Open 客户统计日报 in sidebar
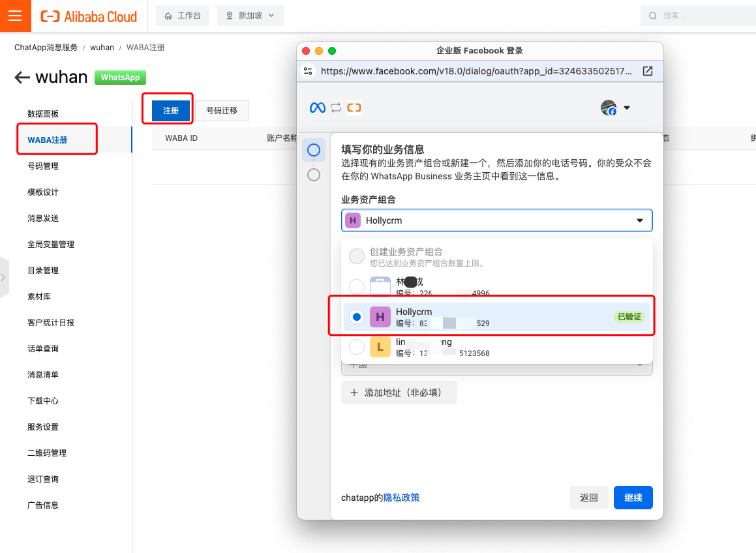The height and width of the screenshot is (553, 756). [51, 322]
